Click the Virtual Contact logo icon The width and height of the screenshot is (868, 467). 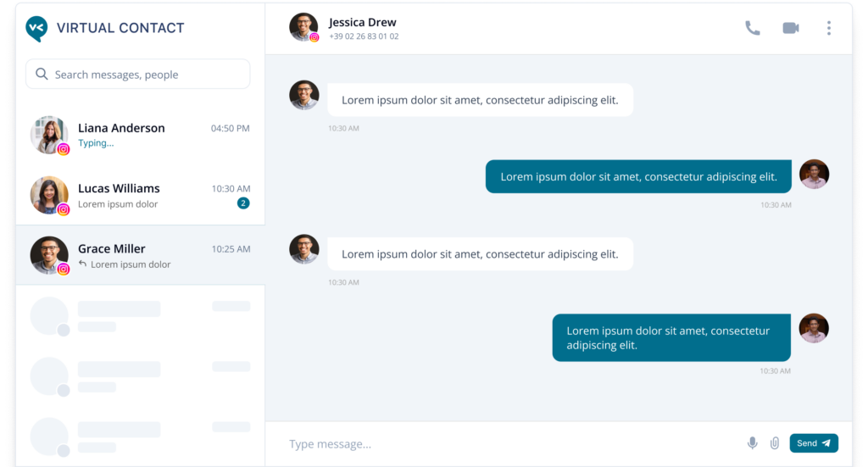pyautogui.click(x=37, y=28)
